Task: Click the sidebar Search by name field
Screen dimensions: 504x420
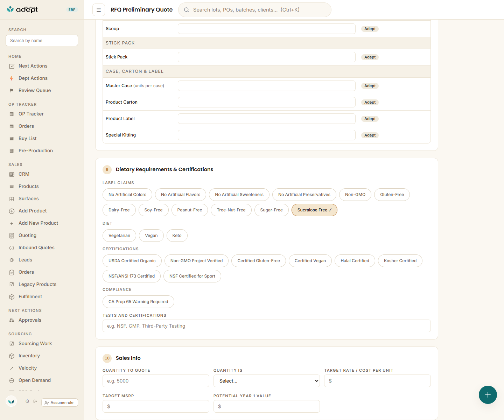Action: (42, 41)
